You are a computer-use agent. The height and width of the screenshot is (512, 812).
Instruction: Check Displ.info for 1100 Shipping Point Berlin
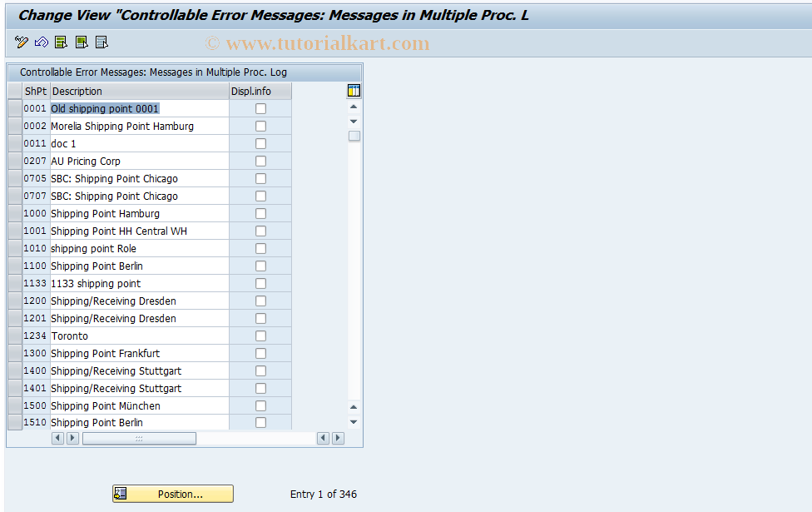point(261,266)
